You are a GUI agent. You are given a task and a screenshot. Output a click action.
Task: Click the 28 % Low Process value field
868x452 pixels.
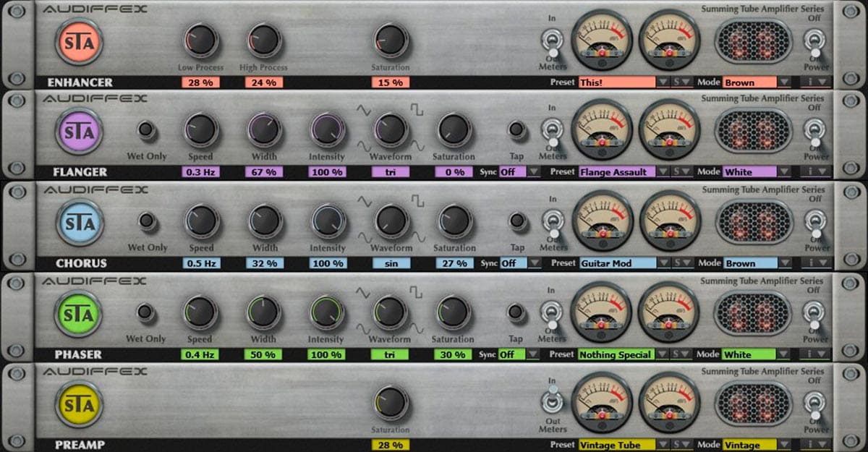[200, 82]
